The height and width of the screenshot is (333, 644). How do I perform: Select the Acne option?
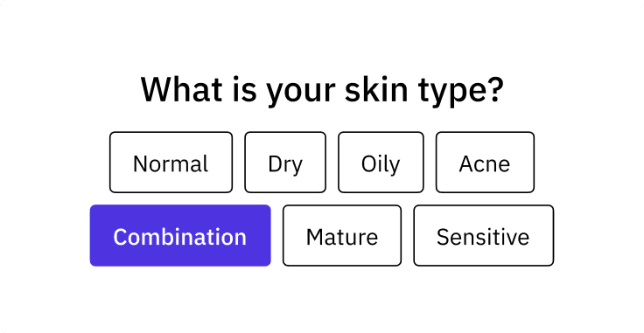pyautogui.click(x=485, y=163)
